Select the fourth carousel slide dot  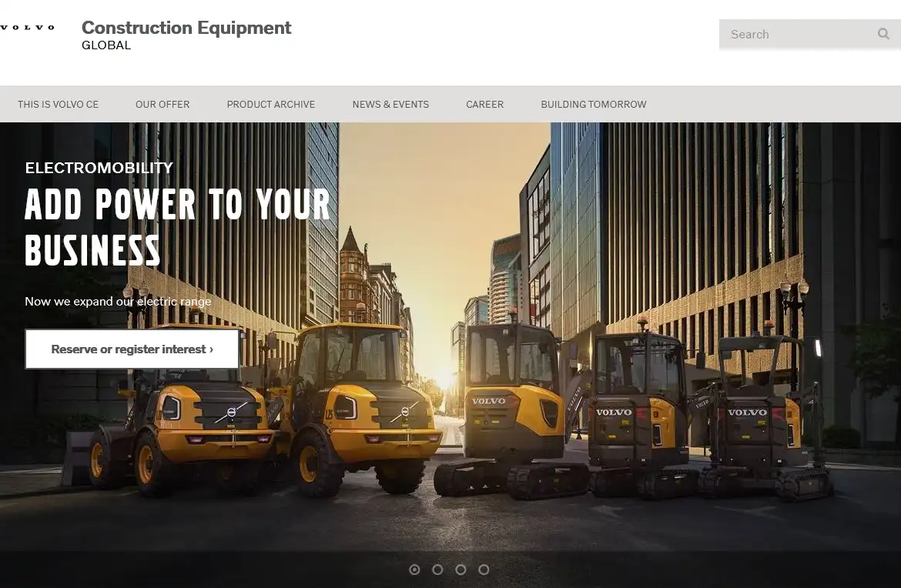[x=484, y=570]
